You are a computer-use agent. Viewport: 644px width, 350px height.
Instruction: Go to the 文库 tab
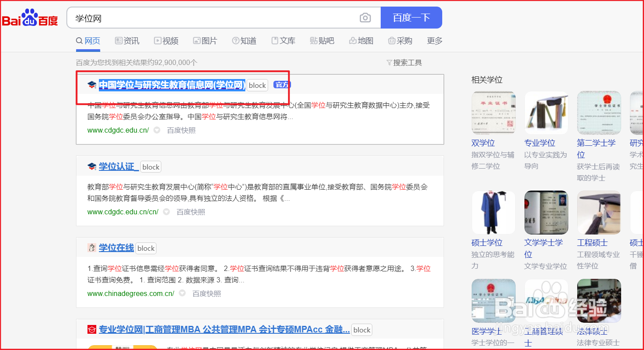[x=283, y=41]
